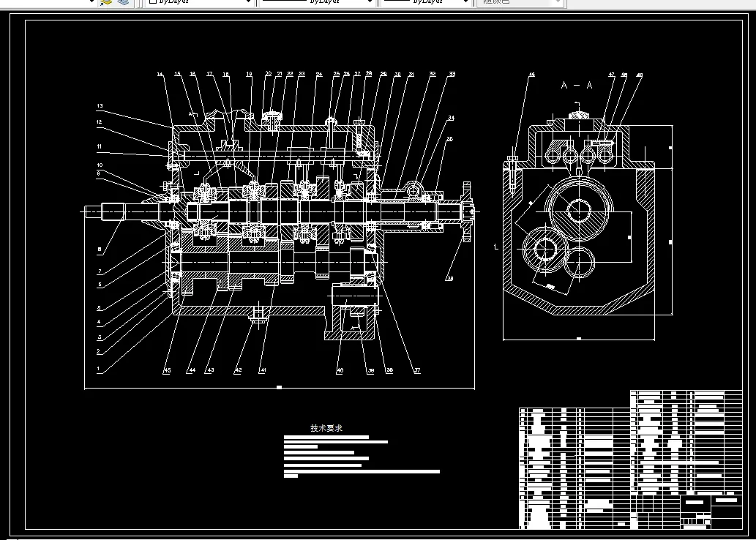Click part balloon number 13
The height and width of the screenshot is (540, 756).
pos(100,106)
